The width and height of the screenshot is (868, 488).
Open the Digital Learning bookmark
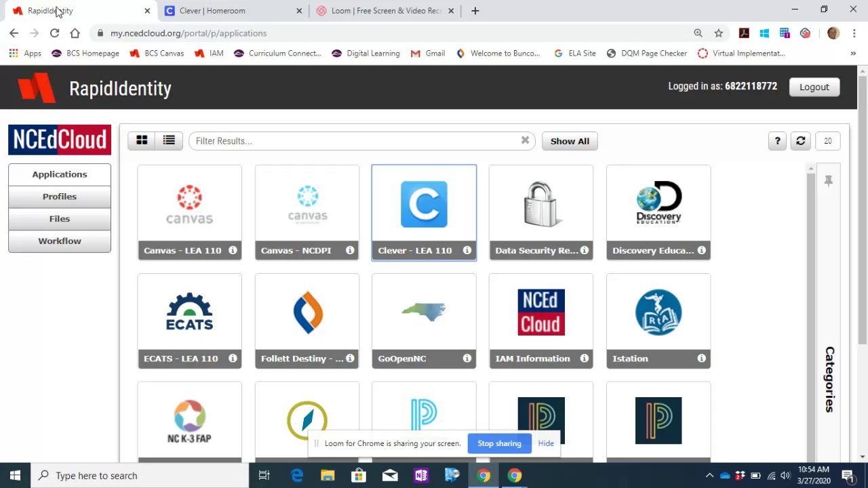click(366, 54)
